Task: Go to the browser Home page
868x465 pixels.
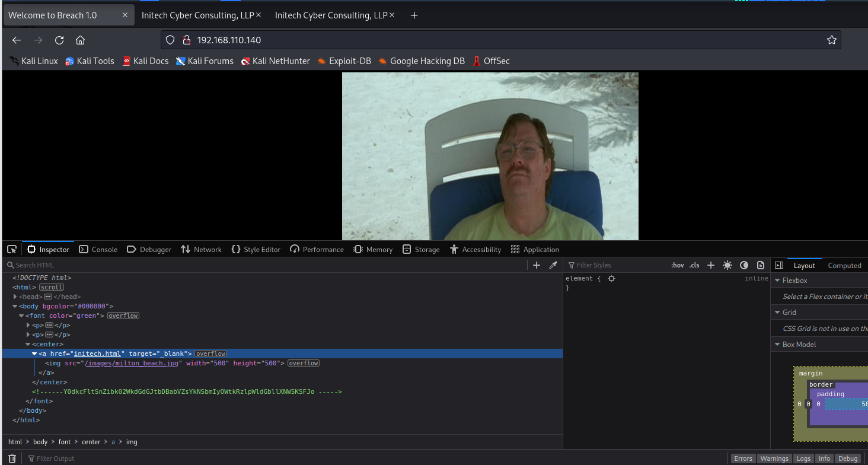Action: coord(81,40)
